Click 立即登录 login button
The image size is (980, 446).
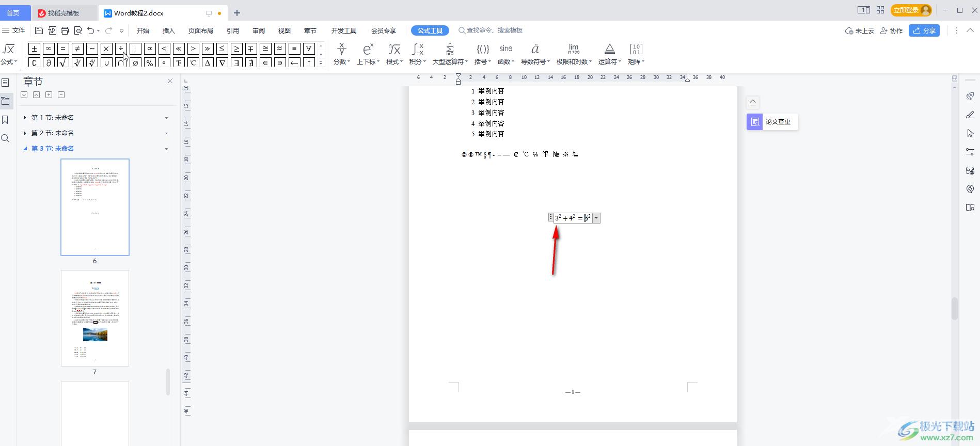click(x=911, y=10)
